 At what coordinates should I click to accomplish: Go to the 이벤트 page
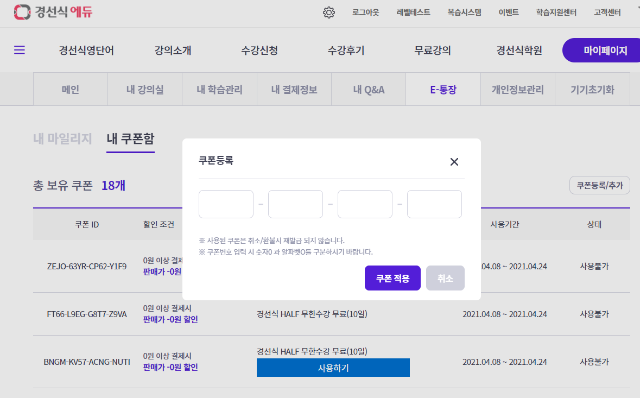point(508,13)
